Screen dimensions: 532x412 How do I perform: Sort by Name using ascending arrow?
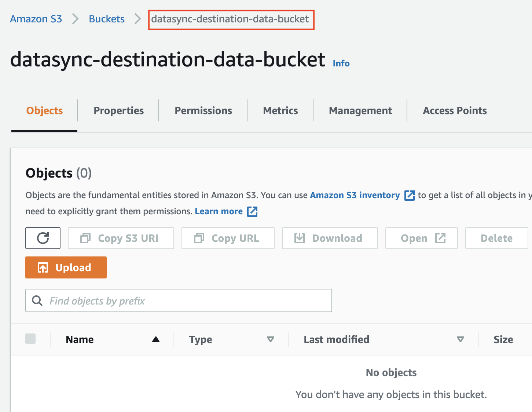156,339
